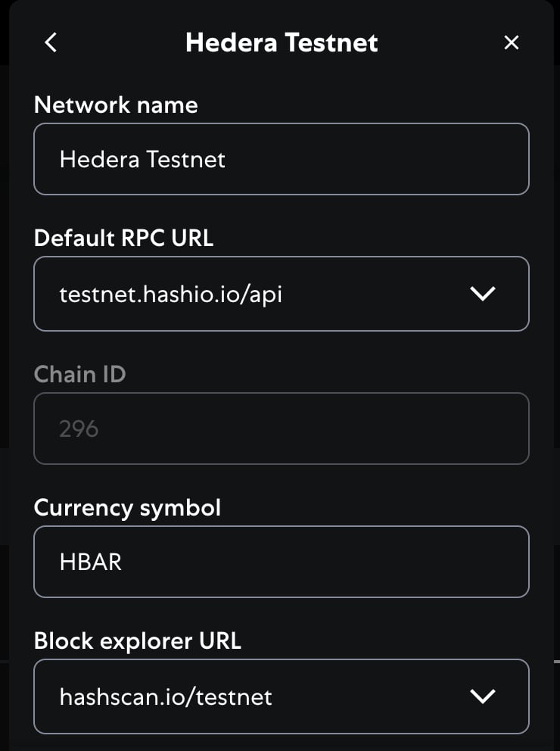Click the Default RPC URL label
The height and width of the screenshot is (751, 560).
point(123,238)
